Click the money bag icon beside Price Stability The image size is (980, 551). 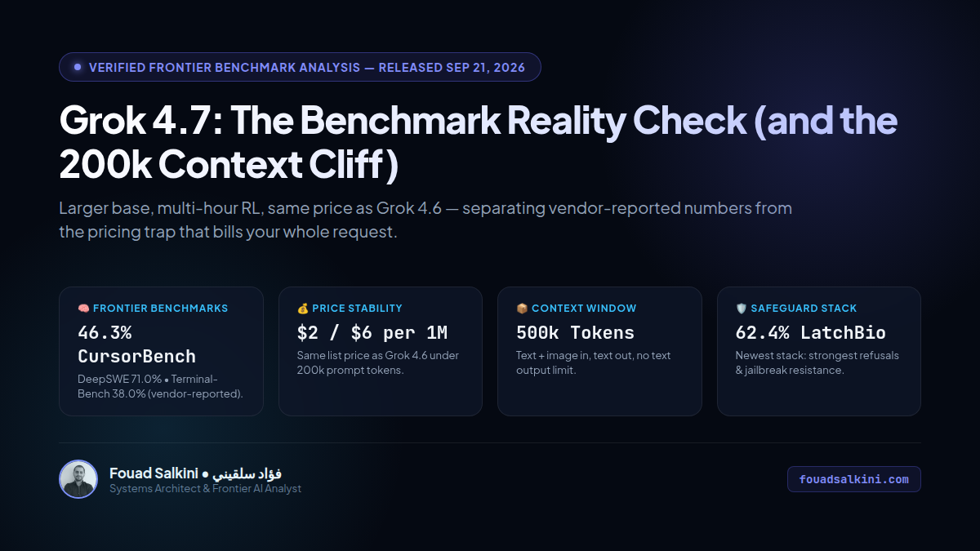302,309
